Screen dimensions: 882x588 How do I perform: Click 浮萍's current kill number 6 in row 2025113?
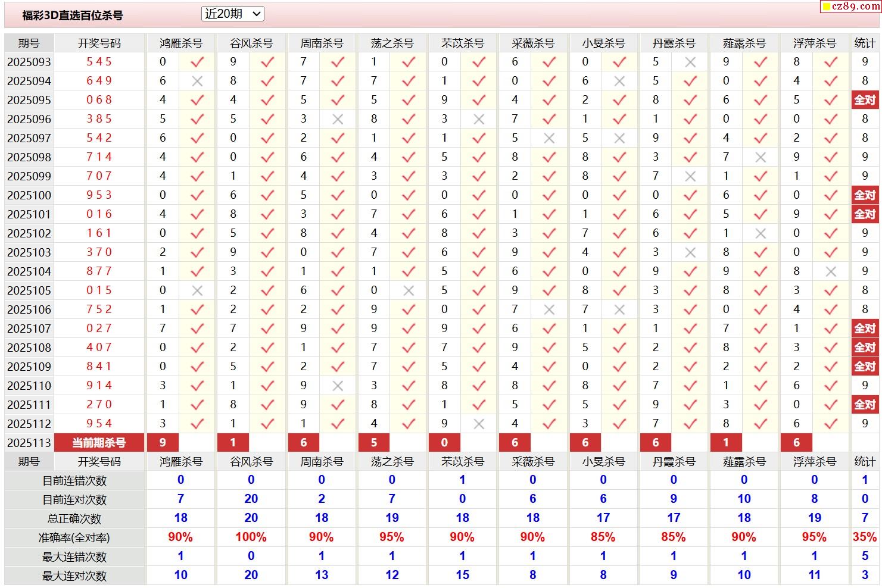pyautogui.click(x=796, y=443)
